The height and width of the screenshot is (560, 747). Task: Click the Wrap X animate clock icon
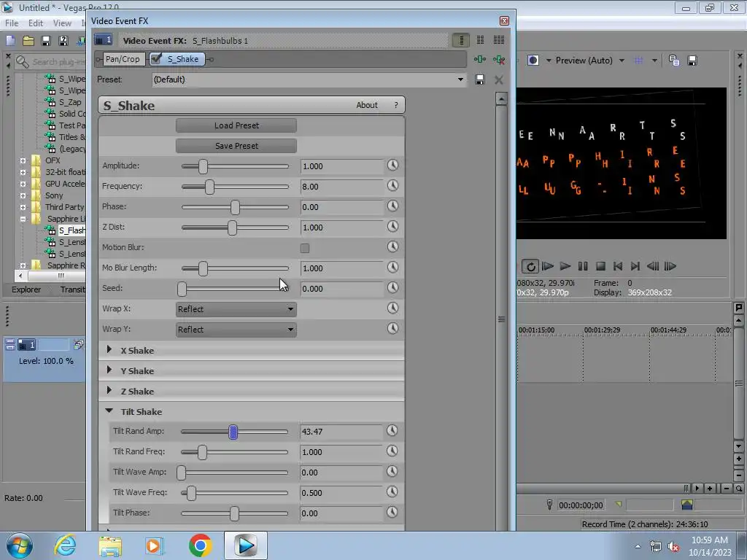[392, 308]
